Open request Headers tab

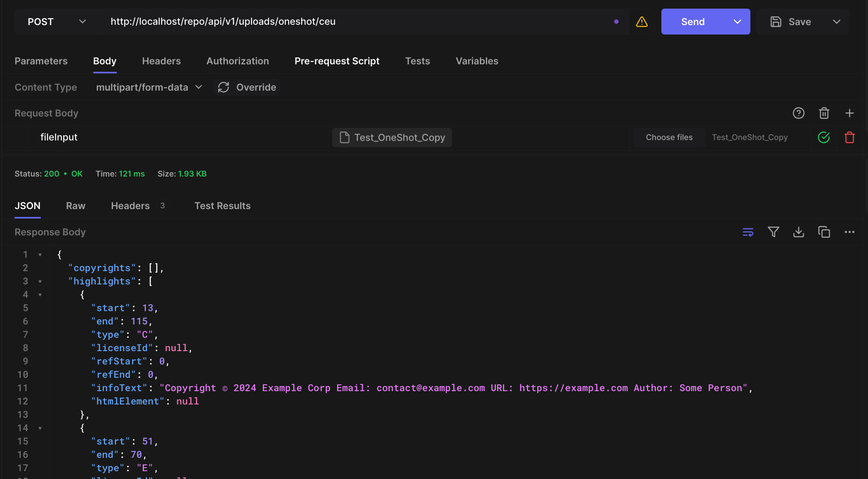pyautogui.click(x=162, y=61)
